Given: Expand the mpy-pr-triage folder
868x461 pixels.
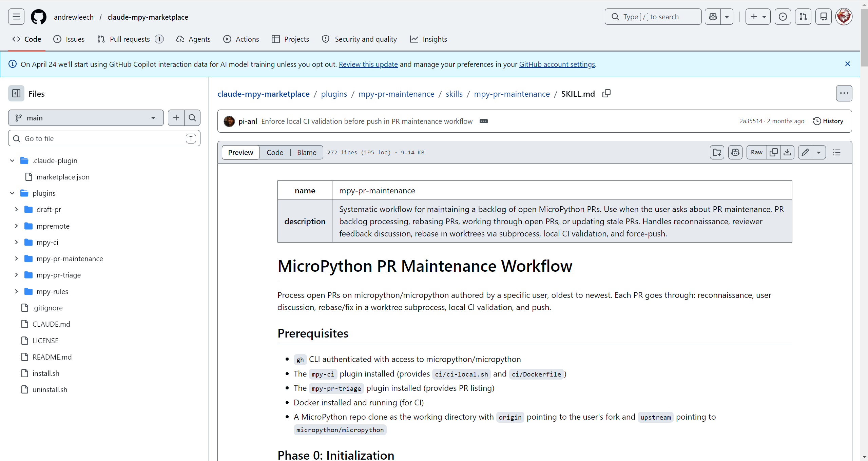Looking at the screenshot, I should tap(16, 275).
